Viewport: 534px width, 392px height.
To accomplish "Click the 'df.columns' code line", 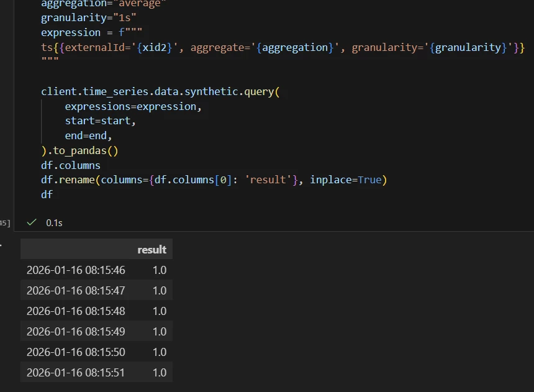I will click(71, 165).
